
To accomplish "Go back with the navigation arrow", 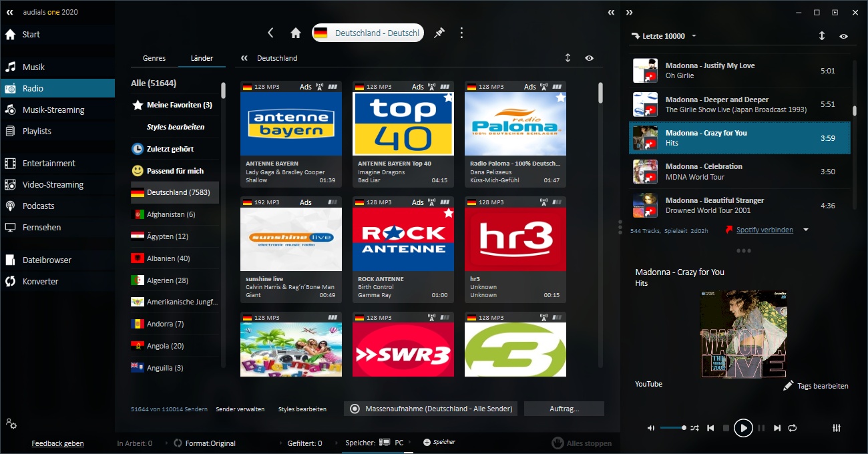I will coord(270,33).
